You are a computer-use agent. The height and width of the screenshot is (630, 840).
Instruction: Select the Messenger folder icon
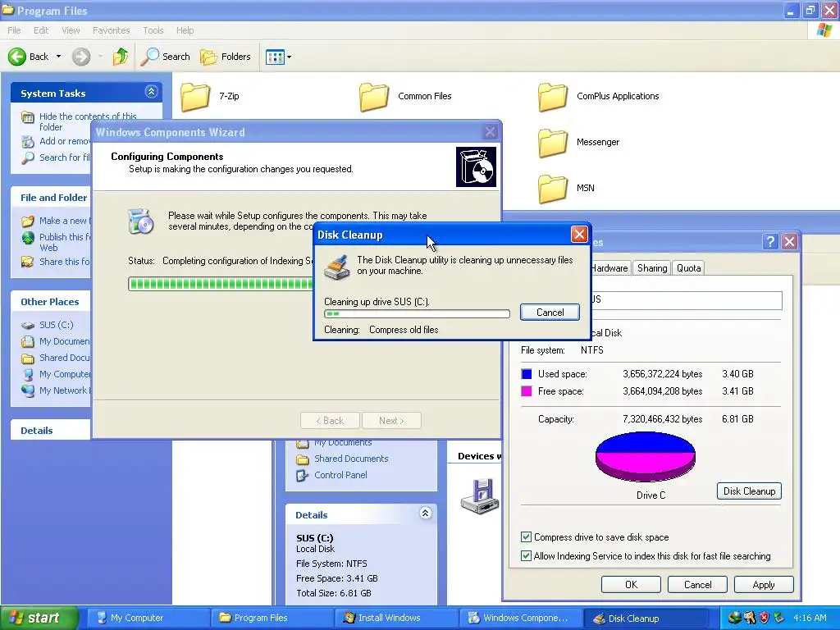pyautogui.click(x=552, y=143)
